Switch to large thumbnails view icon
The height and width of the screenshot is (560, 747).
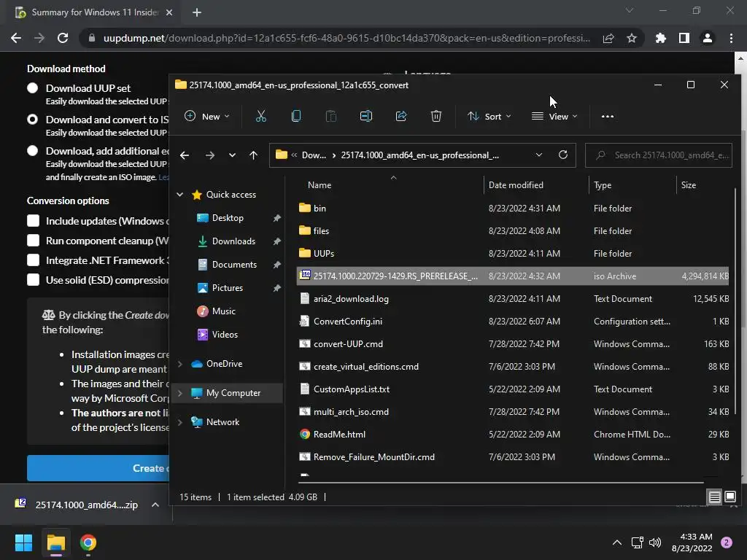click(729, 497)
